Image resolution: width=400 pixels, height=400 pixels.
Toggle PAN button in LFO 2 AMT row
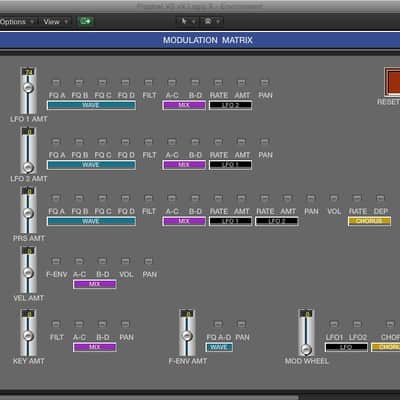point(264,142)
